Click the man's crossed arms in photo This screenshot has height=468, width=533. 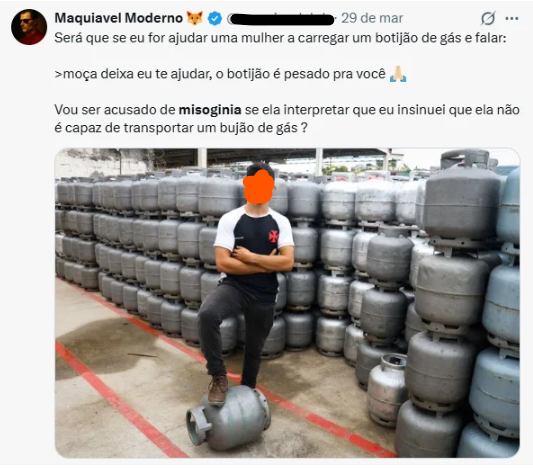click(255, 259)
